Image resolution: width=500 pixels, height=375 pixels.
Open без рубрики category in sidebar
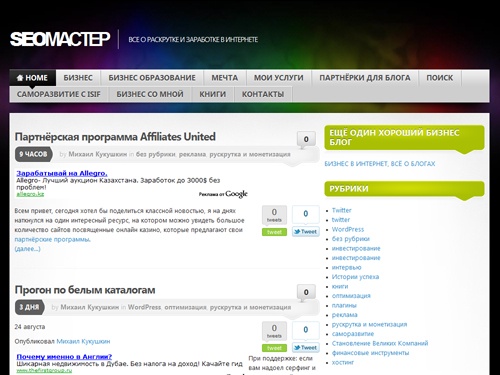[x=351, y=239]
